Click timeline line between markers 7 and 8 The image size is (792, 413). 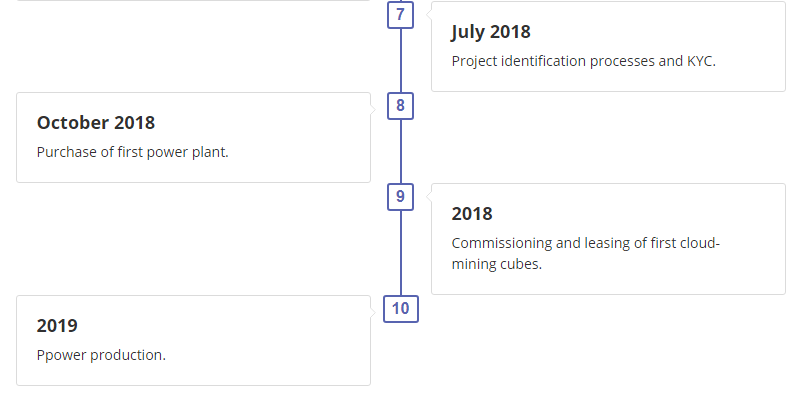click(401, 61)
